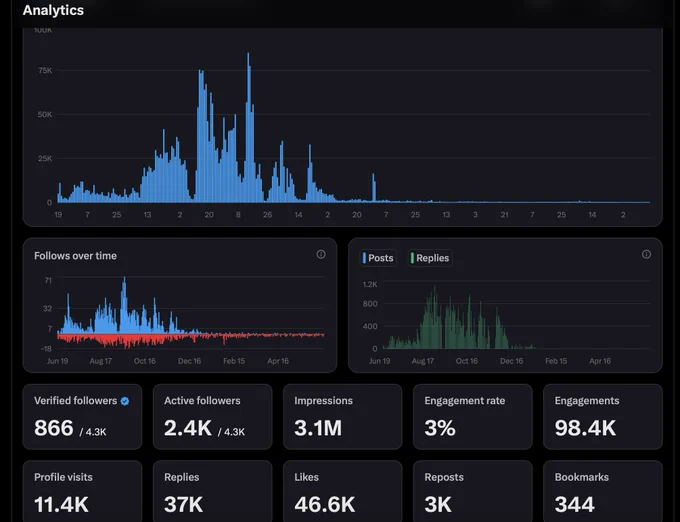Viewport: 680px width, 522px height.
Task: Click the Analytics page title
Action: click(x=53, y=10)
